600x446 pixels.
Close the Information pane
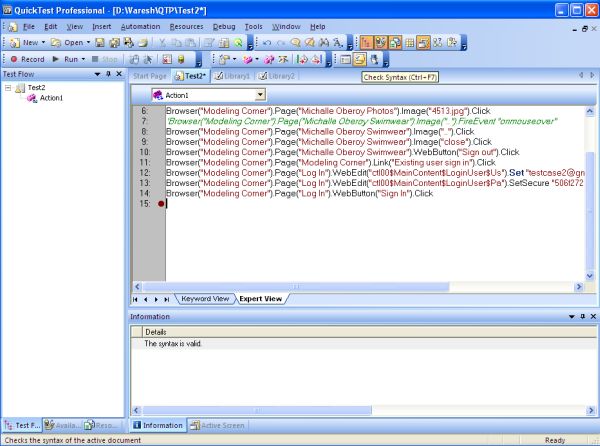[x=593, y=316]
